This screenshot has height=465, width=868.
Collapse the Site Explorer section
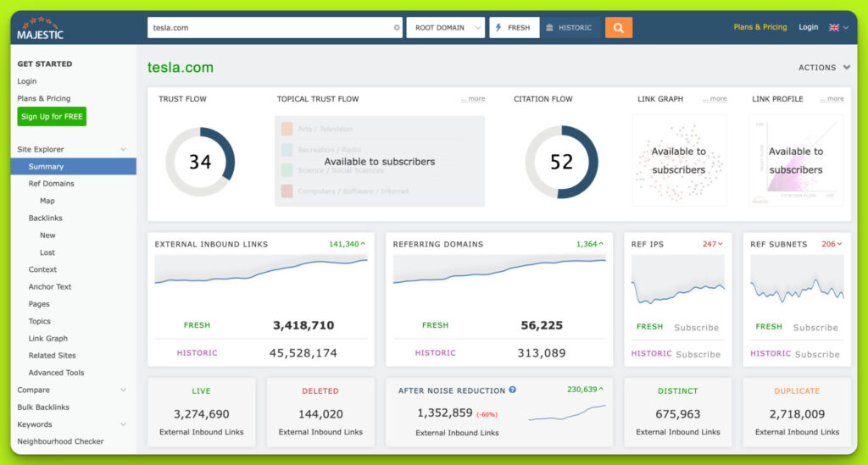pos(123,150)
